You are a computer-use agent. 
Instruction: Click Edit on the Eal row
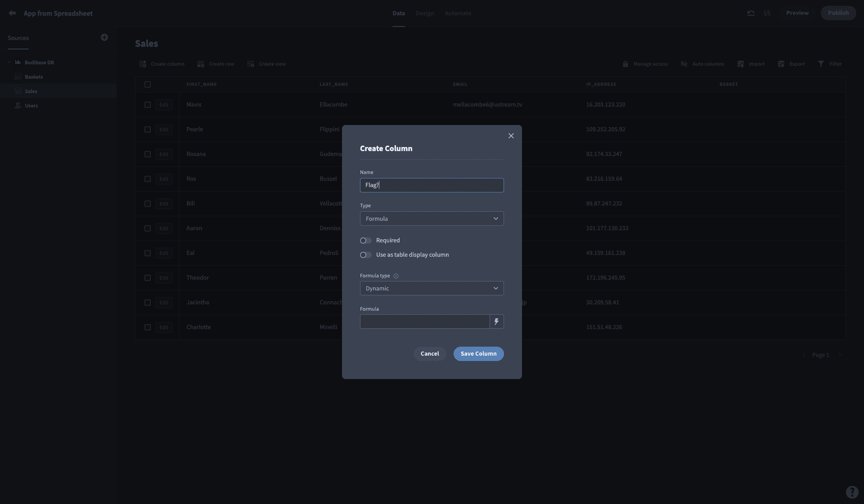164,253
